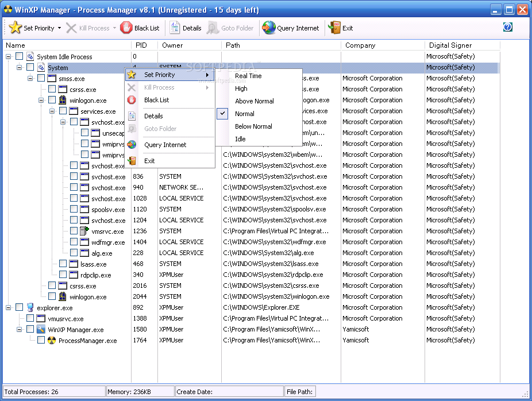
Task: Click the ProcessManager.exe radiation icon
Action: click(52, 340)
